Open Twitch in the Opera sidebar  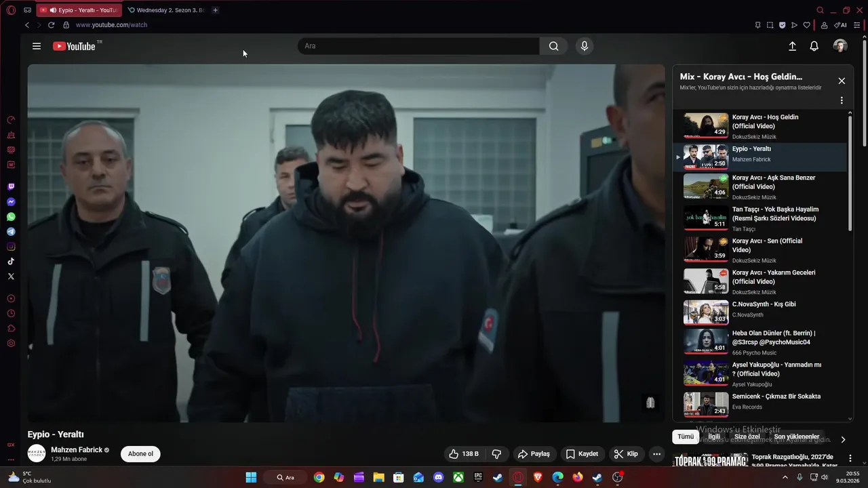pyautogui.click(x=11, y=187)
